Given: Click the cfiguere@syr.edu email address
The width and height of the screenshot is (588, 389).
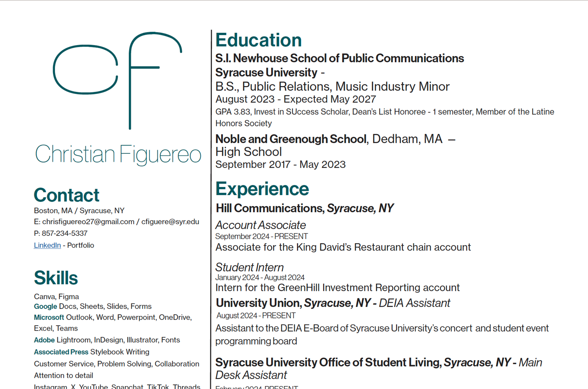Looking at the screenshot, I should (170, 222).
